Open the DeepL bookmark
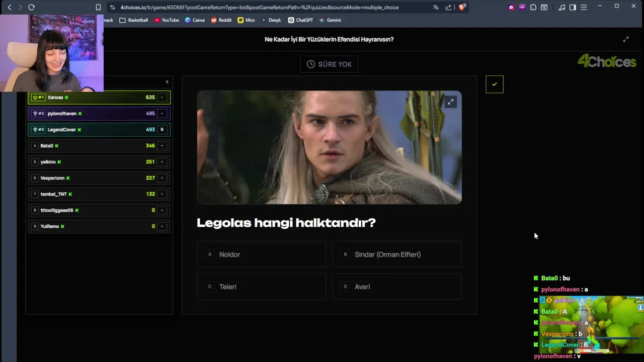Screen dimensions: 644x362 271,20
